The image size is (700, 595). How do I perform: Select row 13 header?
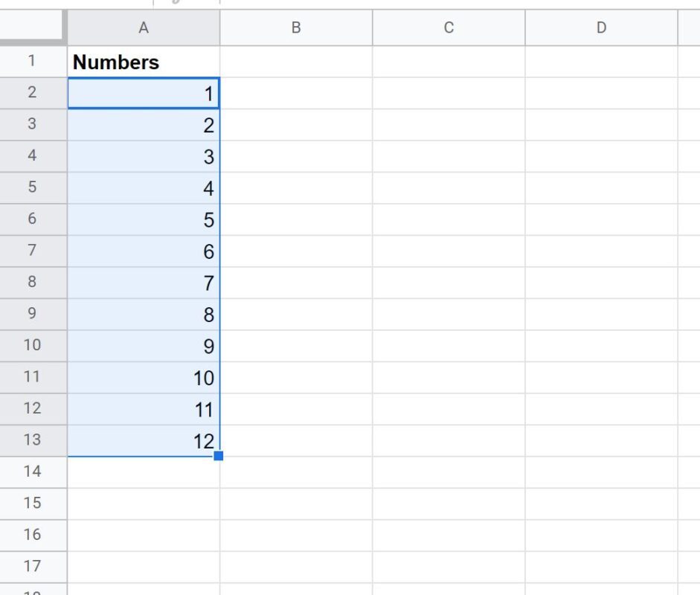[33, 441]
